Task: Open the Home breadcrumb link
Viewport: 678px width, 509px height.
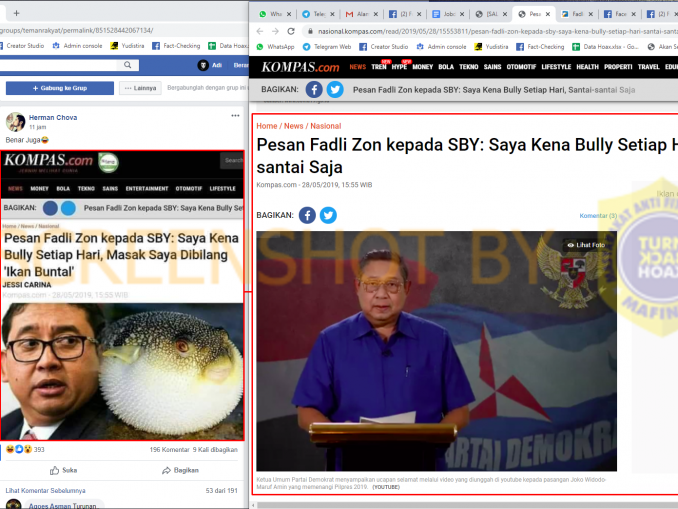Action: point(267,126)
